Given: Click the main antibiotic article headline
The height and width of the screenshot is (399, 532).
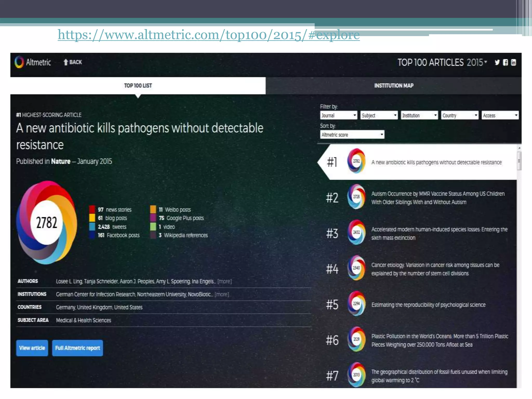Looking at the screenshot, I should point(140,136).
